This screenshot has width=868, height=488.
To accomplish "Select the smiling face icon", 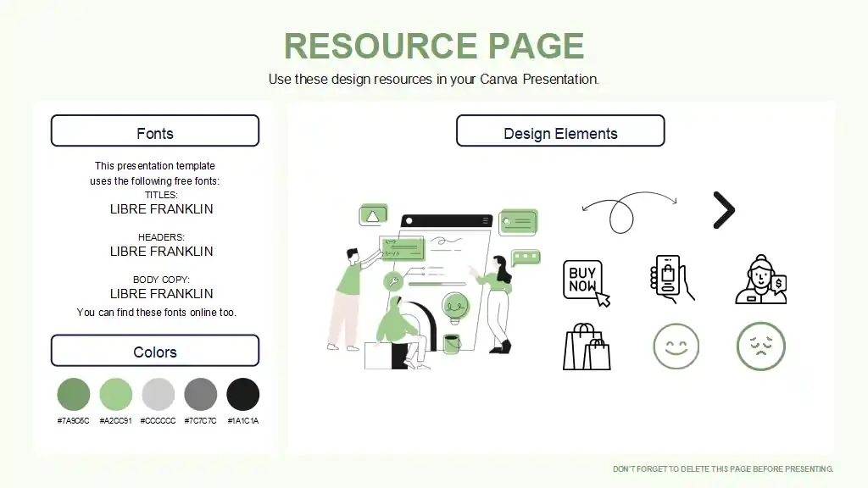I will (x=676, y=347).
